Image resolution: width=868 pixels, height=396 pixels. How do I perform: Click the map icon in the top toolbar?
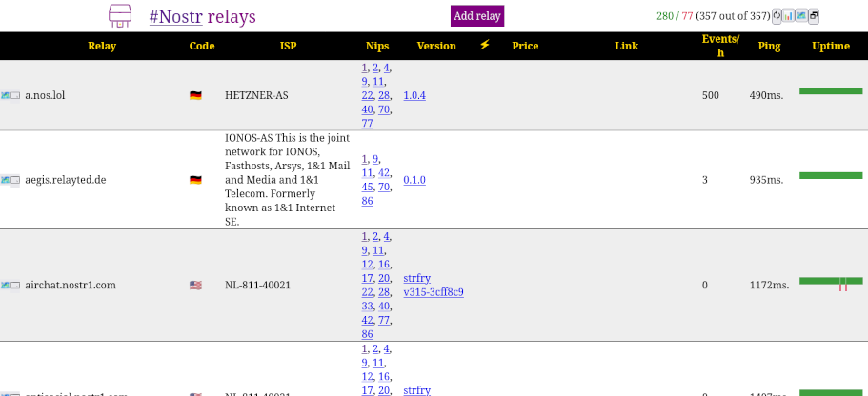click(801, 16)
